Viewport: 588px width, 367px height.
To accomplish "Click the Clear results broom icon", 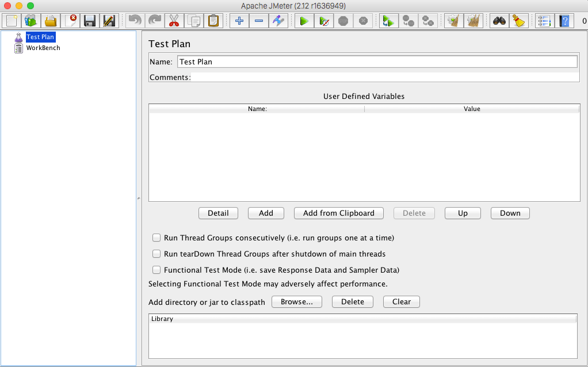I will [x=454, y=21].
